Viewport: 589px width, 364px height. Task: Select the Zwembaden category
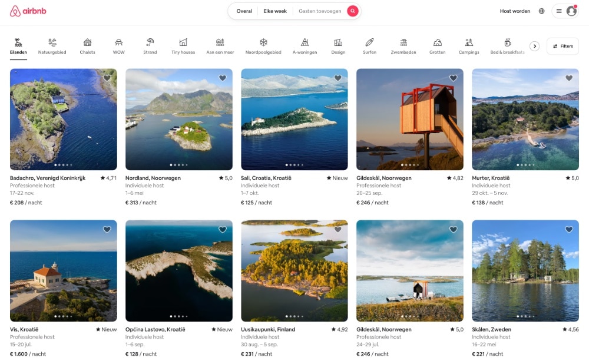tap(403, 46)
